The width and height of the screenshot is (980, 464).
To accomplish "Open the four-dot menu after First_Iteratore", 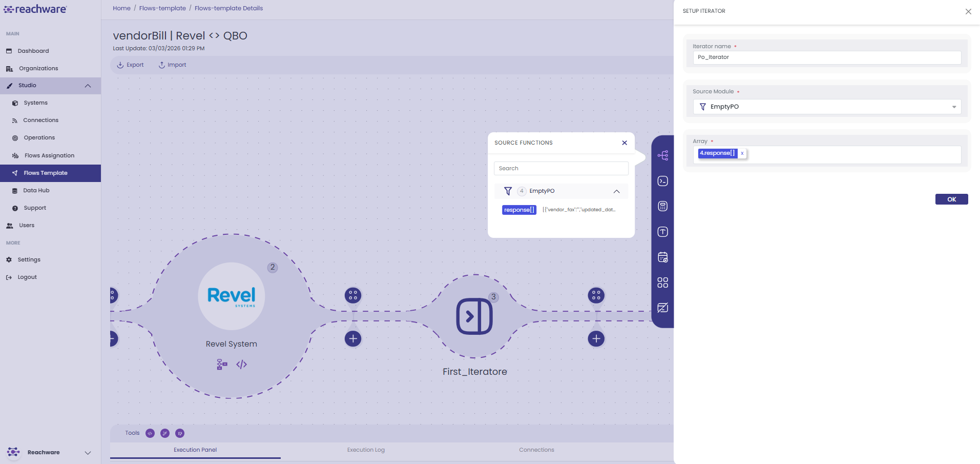I will [x=596, y=295].
